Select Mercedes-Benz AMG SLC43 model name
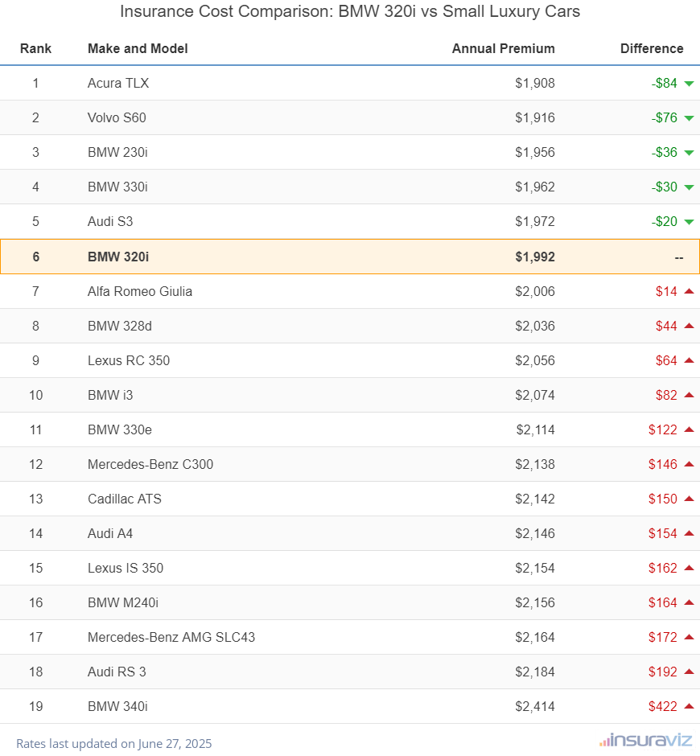 171,638
